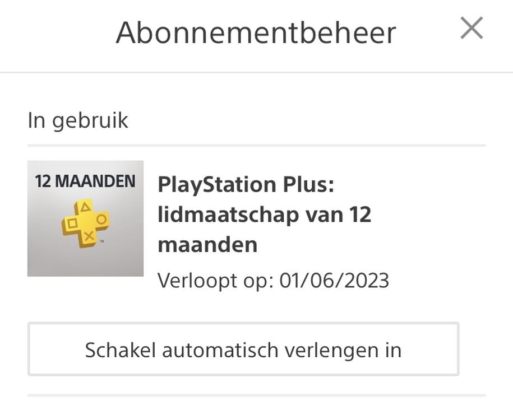Click the divider line below In gebruik
513x420 pixels.
click(256, 145)
